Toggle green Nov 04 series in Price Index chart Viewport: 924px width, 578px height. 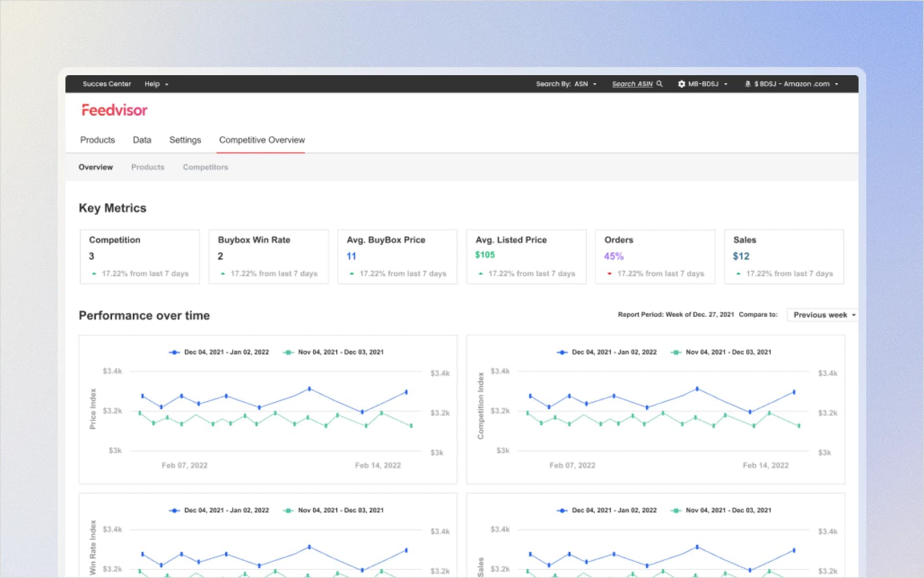[x=333, y=352]
